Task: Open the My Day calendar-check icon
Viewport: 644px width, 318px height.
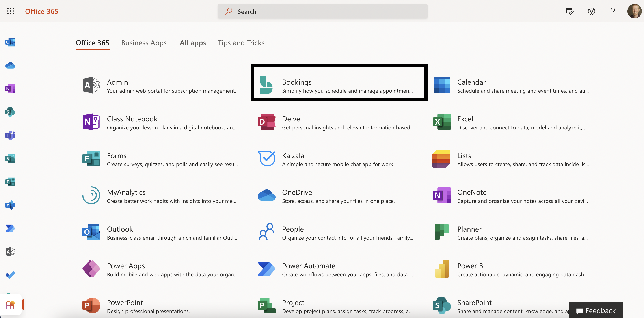Action: pos(570,11)
